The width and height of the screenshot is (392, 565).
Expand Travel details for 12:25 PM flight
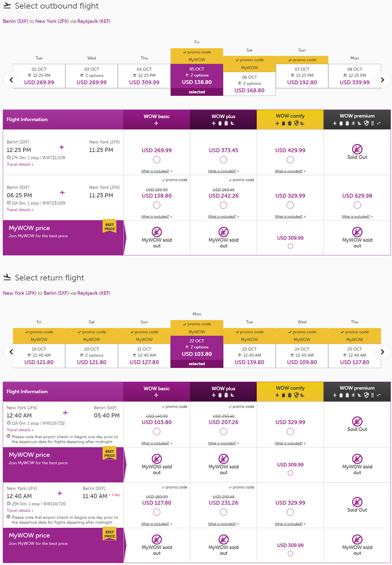pyautogui.click(x=20, y=164)
